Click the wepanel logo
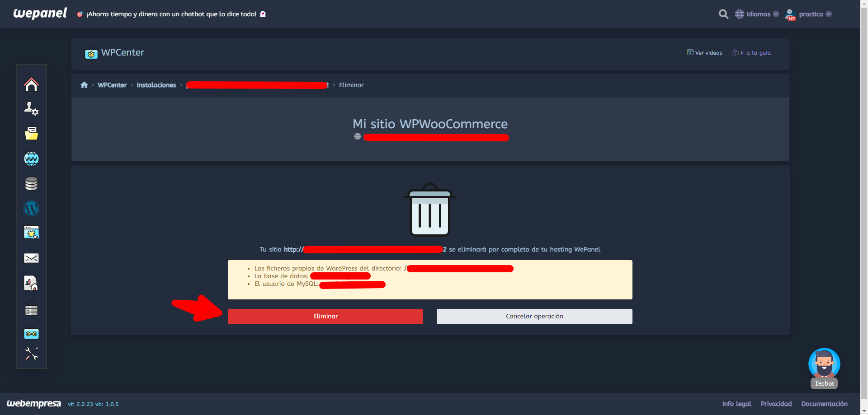This screenshot has height=415, width=868. click(40, 14)
